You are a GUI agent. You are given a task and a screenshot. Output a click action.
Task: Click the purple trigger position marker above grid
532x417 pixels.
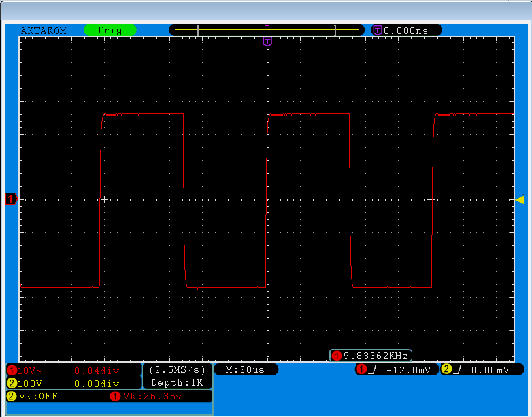[267, 42]
